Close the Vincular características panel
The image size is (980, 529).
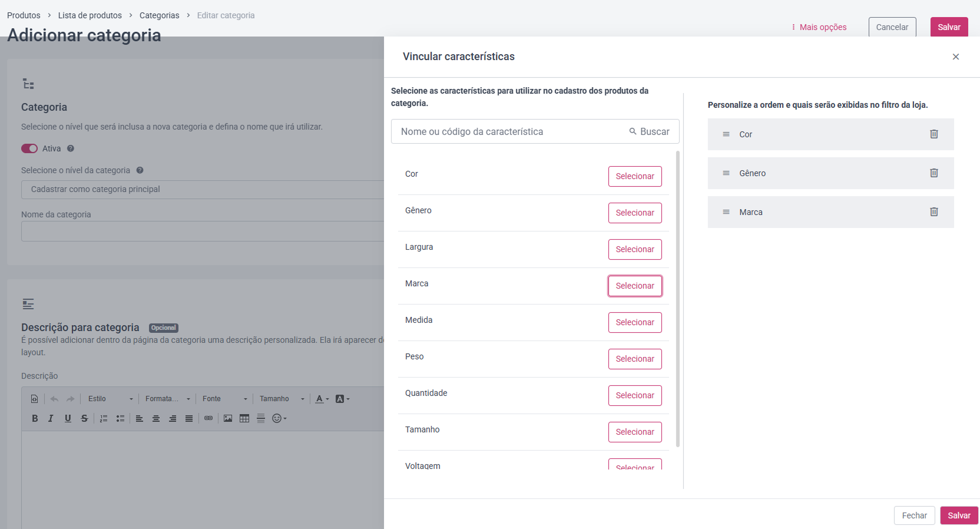point(956,57)
